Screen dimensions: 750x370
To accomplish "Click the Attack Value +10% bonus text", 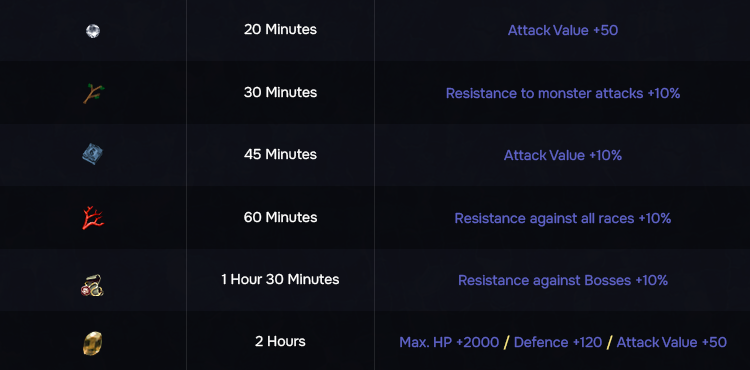I will 563,155.
